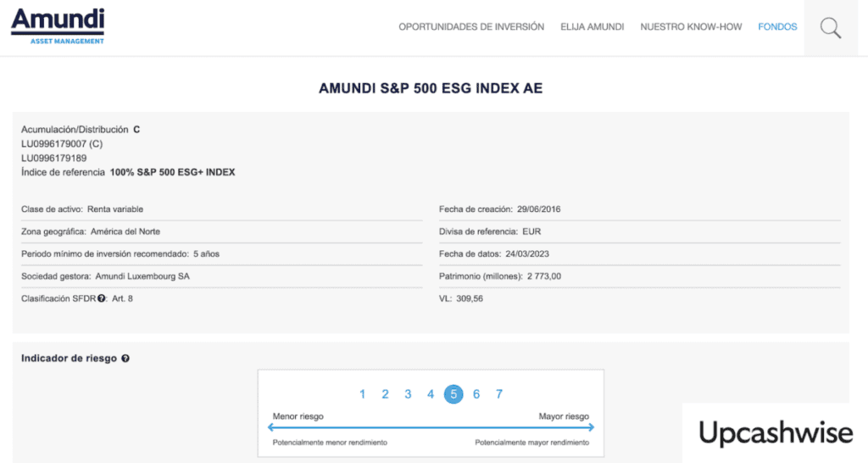Click highlighted risk level 5
Viewport: 868px width, 463px height.
[x=453, y=394]
